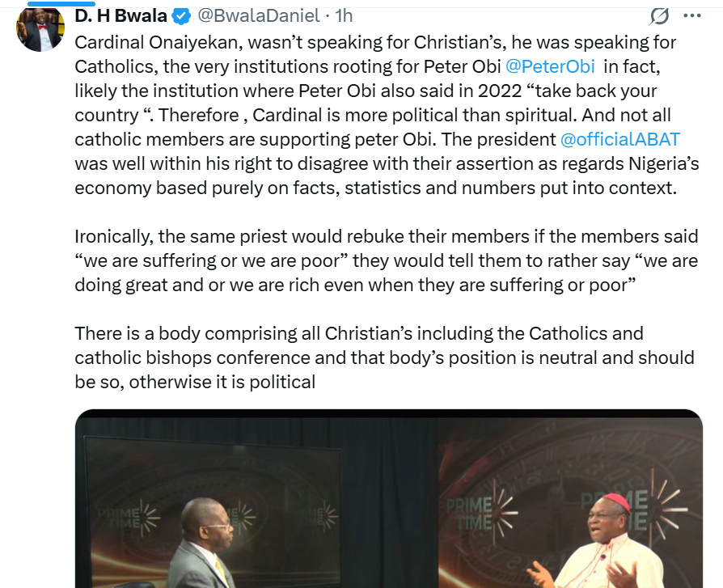Image resolution: width=723 pixels, height=588 pixels.
Task: Play the embedded interview video
Action: pos(389,498)
